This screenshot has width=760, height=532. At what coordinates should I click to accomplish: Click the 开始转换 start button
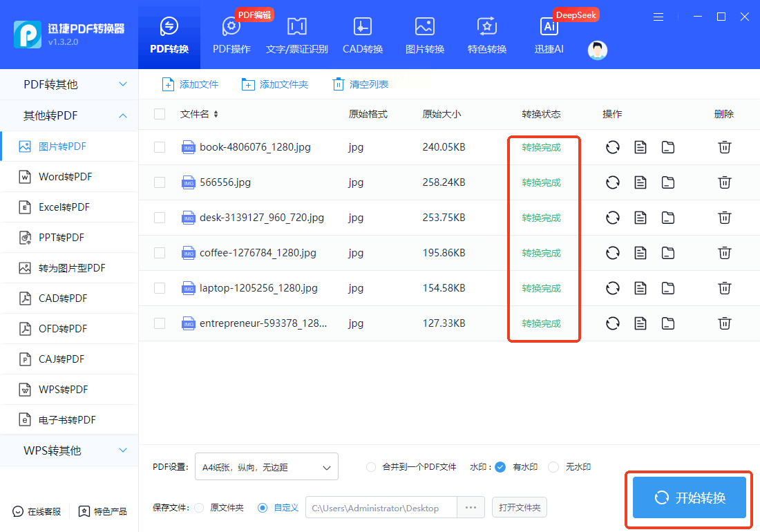coord(689,497)
